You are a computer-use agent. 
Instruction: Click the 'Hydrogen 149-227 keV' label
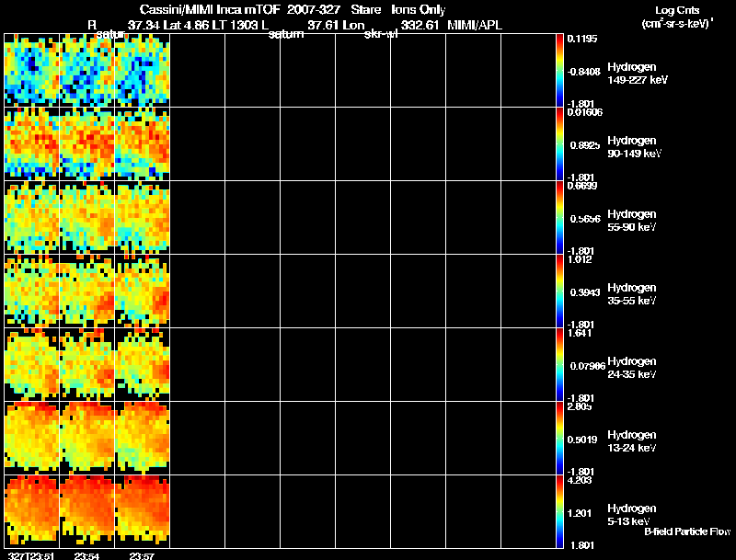point(637,74)
